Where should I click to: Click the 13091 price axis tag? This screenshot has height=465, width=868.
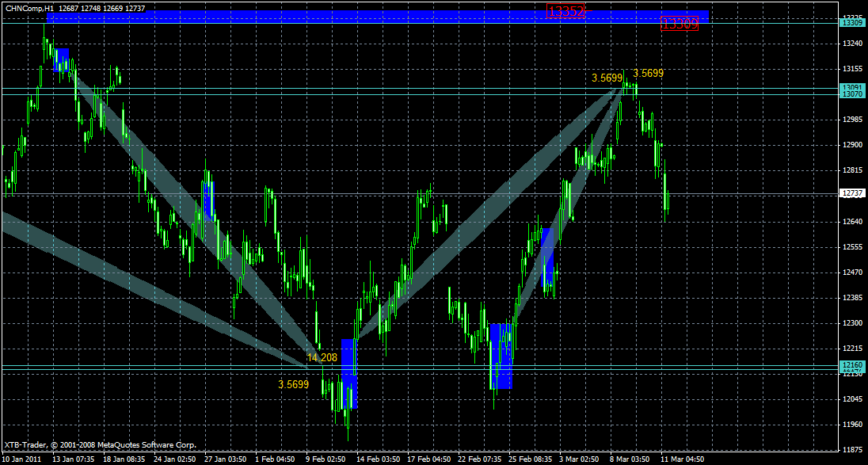click(x=851, y=87)
